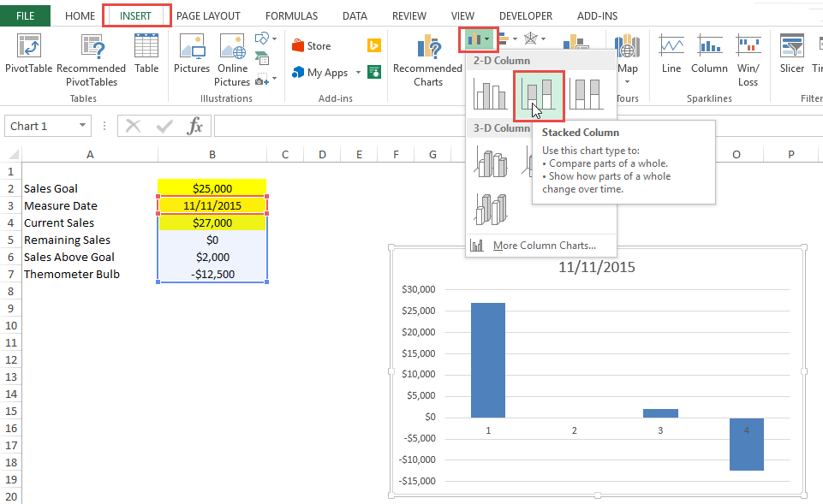Open the FILE menu

pyautogui.click(x=25, y=15)
